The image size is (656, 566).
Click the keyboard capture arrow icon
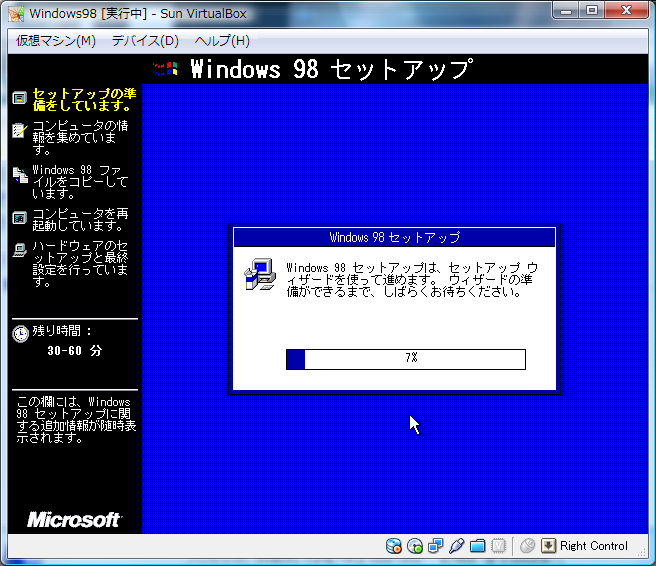coord(548,546)
